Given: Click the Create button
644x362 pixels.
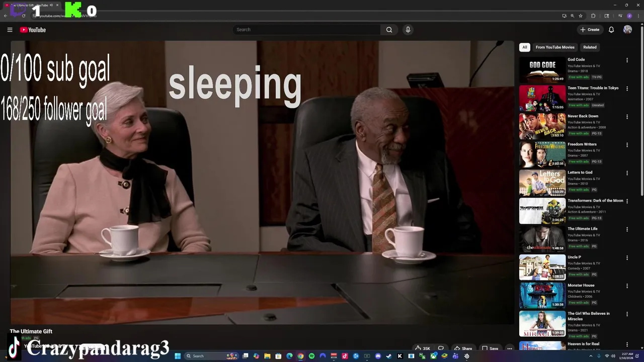Looking at the screenshot, I should coord(590,30).
